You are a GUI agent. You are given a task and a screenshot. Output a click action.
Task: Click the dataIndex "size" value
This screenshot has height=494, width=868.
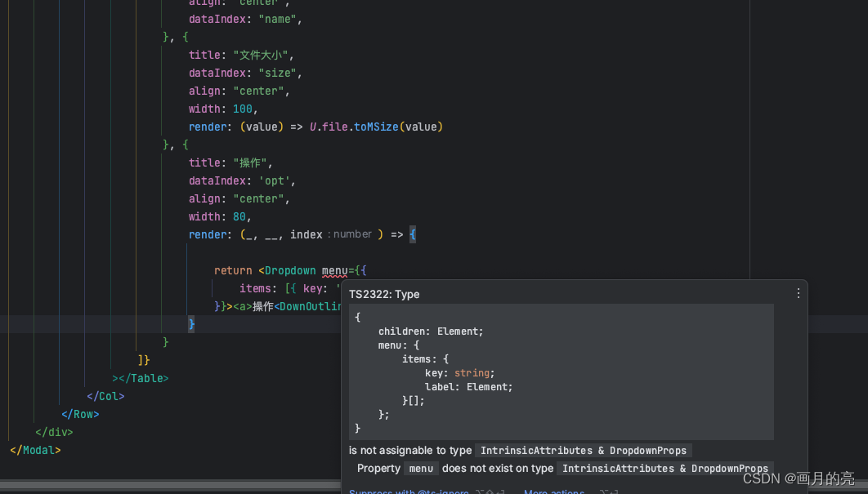(x=277, y=73)
